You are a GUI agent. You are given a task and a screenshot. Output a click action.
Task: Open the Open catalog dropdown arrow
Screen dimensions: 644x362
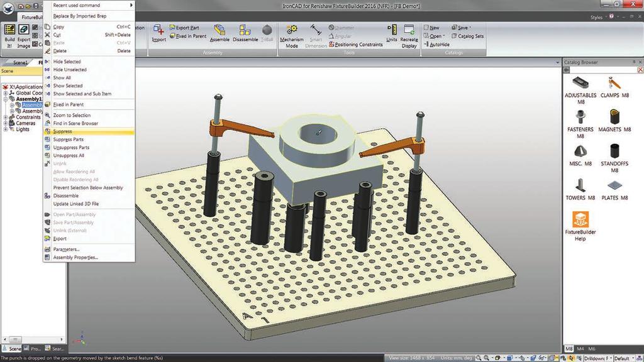444,36
